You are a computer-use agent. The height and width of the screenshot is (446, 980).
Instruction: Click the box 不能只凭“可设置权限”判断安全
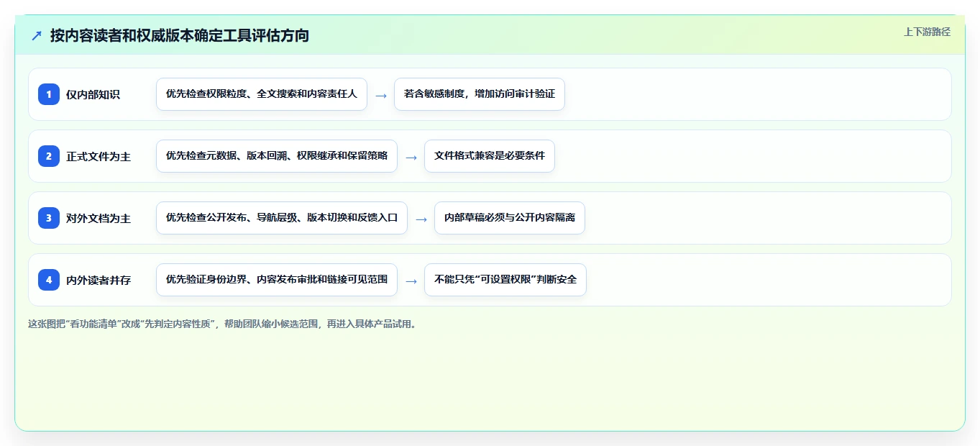(x=505, y=280)
